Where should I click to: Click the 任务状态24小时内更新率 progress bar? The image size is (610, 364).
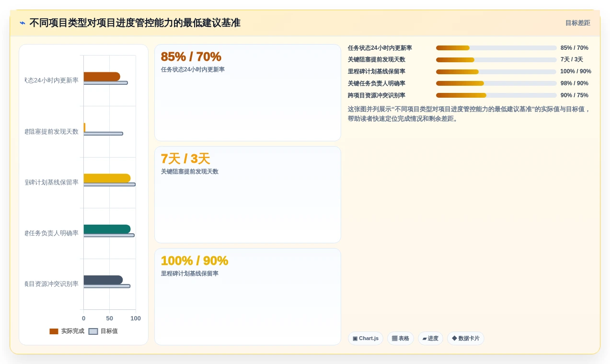point(496,48)
